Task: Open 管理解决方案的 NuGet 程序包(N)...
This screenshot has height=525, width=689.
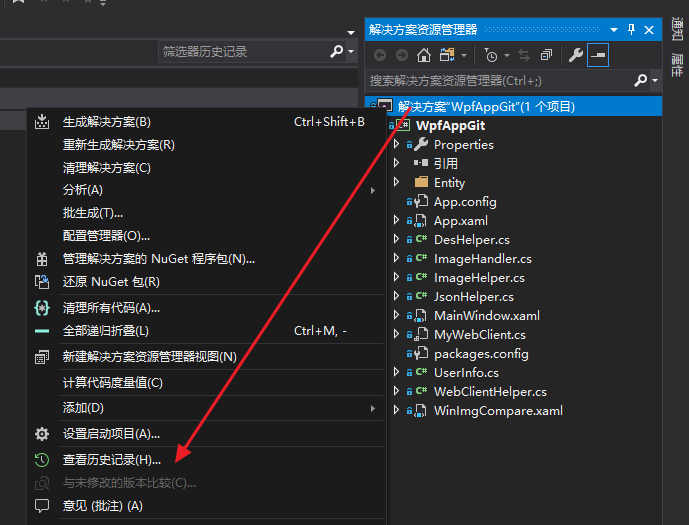Action: point(205,259)
